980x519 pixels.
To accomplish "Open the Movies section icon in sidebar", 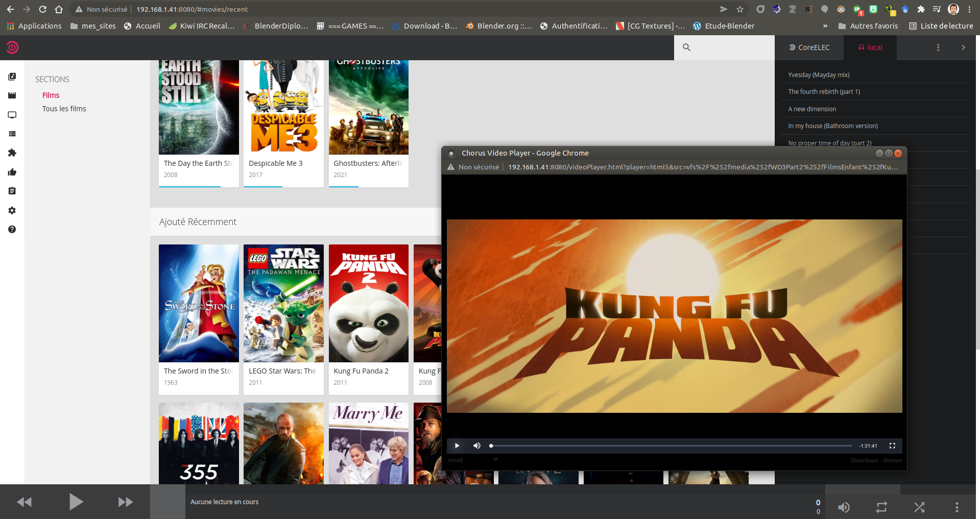I will [12, 95].
